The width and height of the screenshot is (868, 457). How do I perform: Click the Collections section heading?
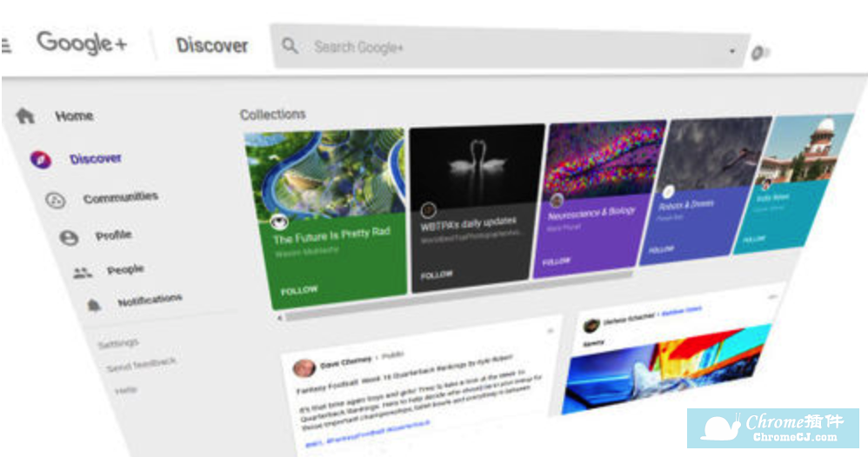pyautogui.click(x=273, y=115)
